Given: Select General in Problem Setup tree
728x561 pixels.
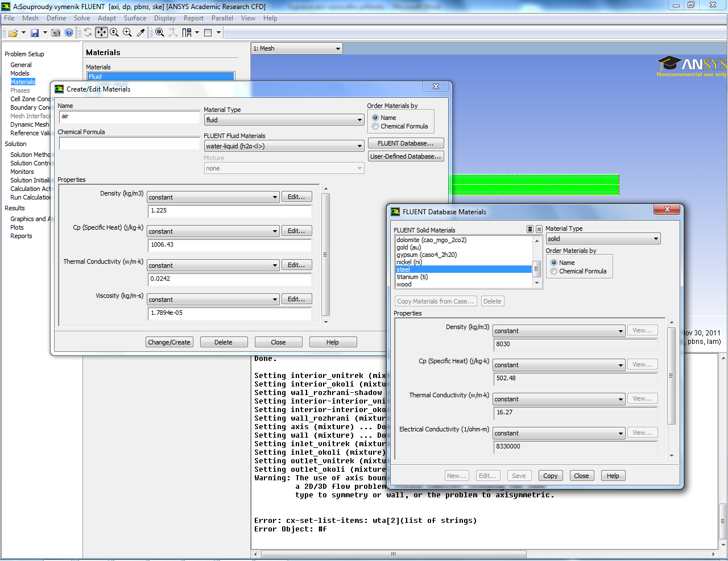Looking at the screenshot, I should (x=21, y=65).
